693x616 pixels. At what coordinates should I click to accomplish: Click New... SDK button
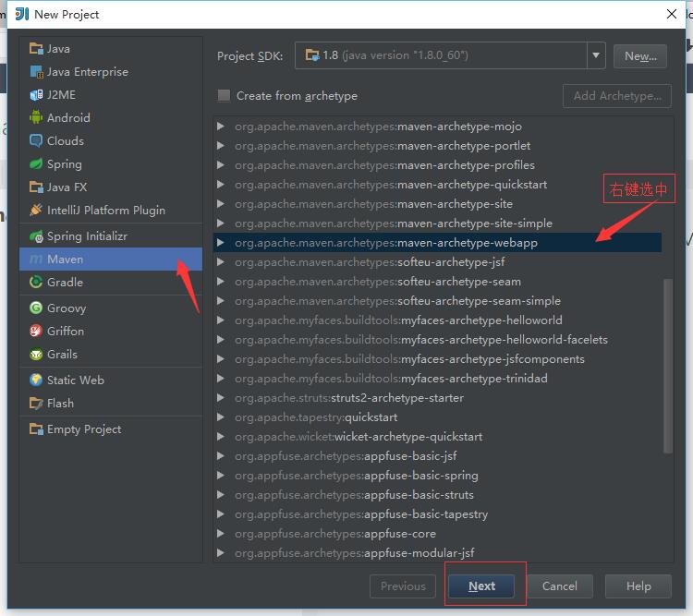point(640,56)
